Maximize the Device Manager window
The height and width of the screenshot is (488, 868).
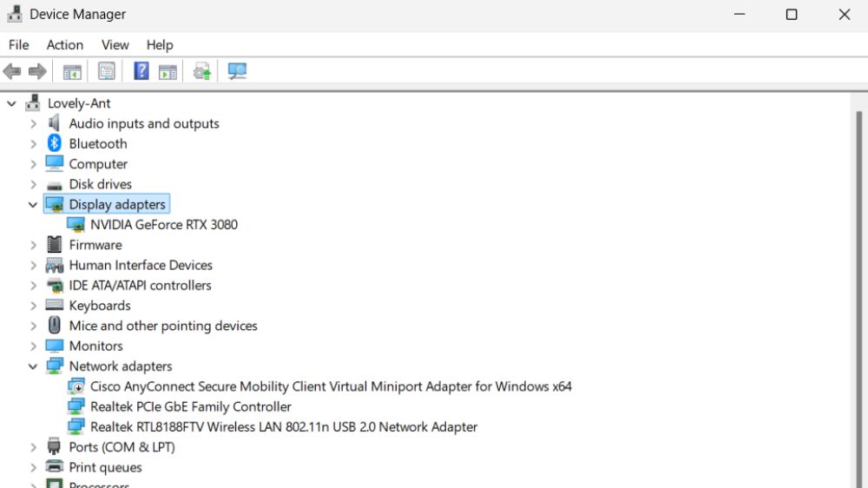click(x=792, y=15)
